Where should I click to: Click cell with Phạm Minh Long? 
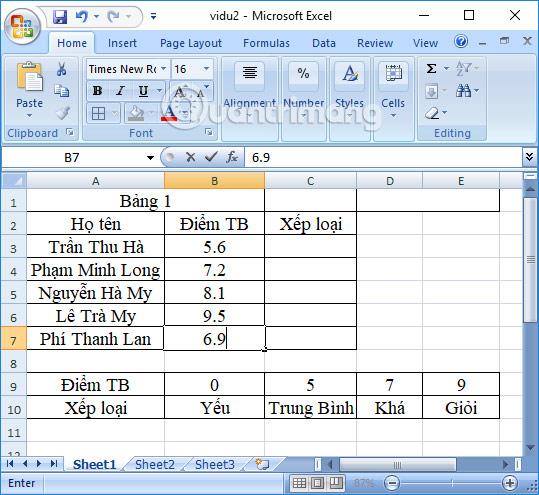point(96,270)
